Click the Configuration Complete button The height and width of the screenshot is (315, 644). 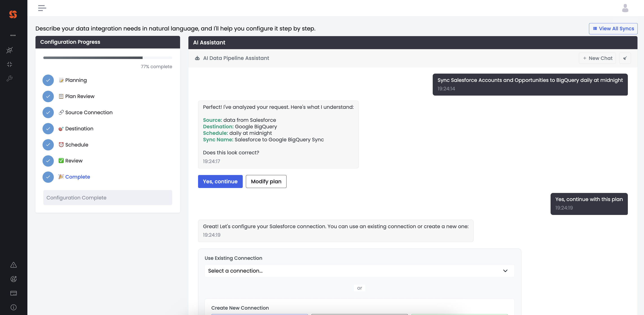click(x=108, y=198)
